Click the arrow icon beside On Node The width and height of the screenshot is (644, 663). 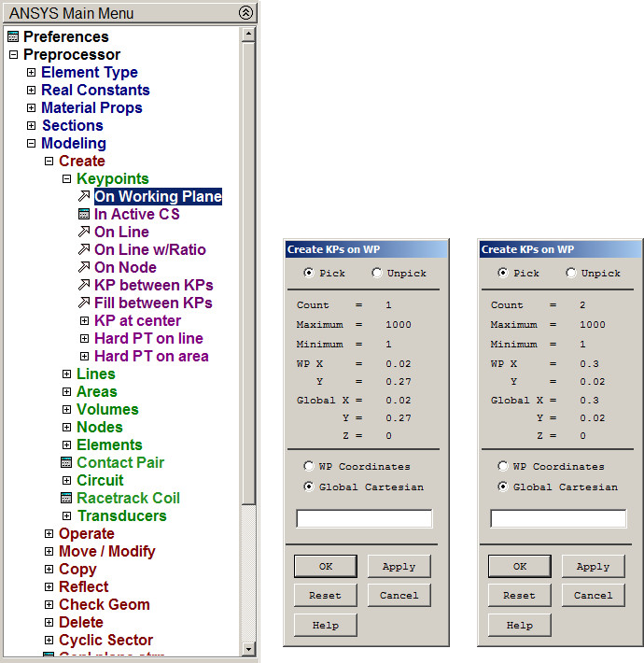(x=84, y=267)
